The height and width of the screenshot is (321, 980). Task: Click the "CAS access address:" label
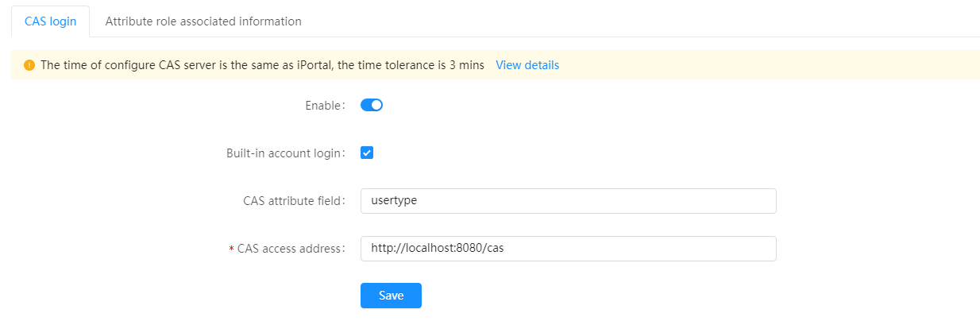coord(291,249)
